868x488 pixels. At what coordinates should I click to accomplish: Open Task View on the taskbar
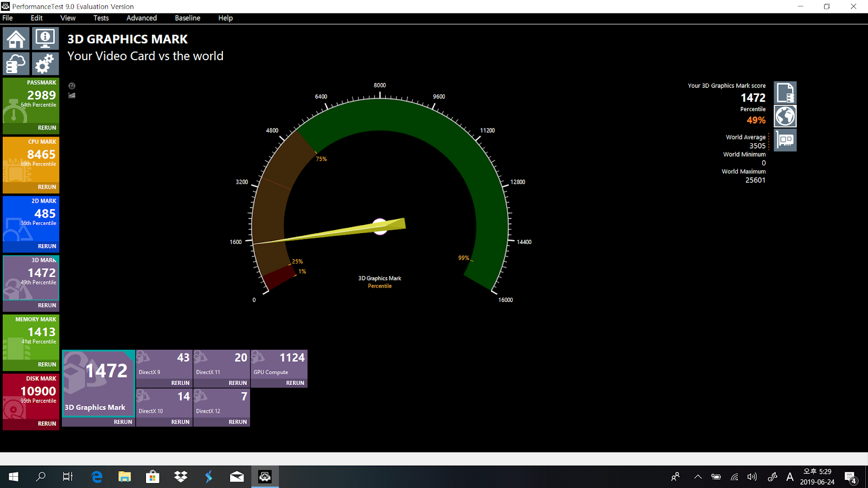coord(68,477)
